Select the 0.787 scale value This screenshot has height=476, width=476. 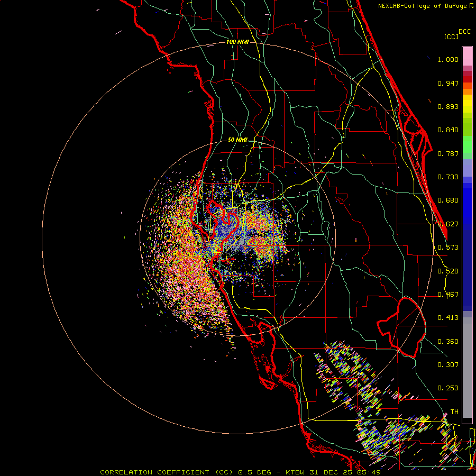(448, 153)
